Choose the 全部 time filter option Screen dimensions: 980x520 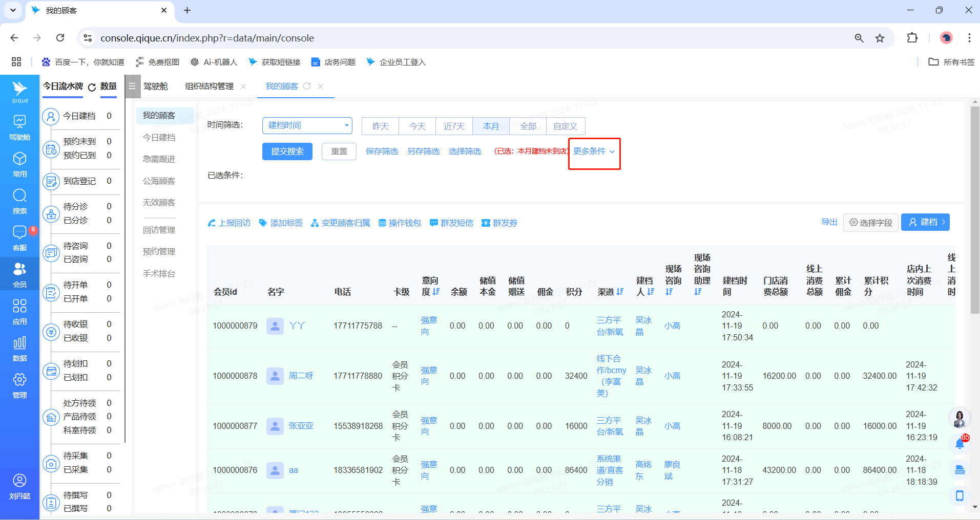pyautogui.click(x=528, y=126)
